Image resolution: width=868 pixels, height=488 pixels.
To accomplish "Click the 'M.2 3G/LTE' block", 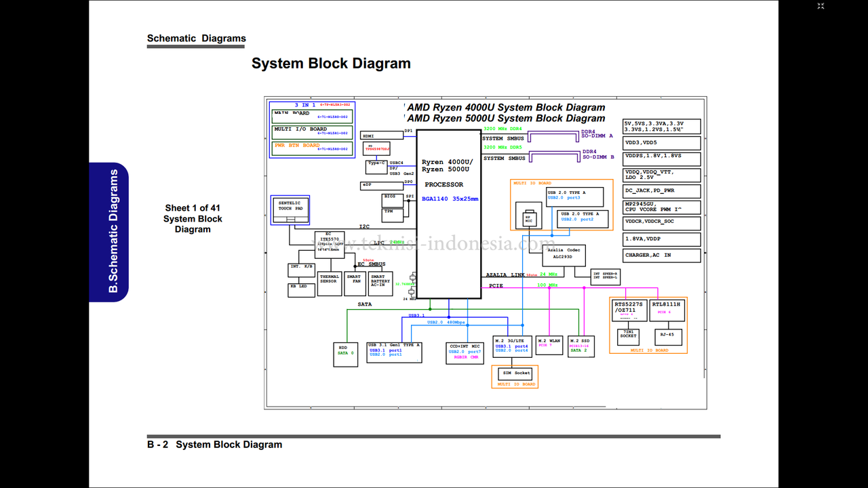I will pyautogui.click(x=513, y=346).
